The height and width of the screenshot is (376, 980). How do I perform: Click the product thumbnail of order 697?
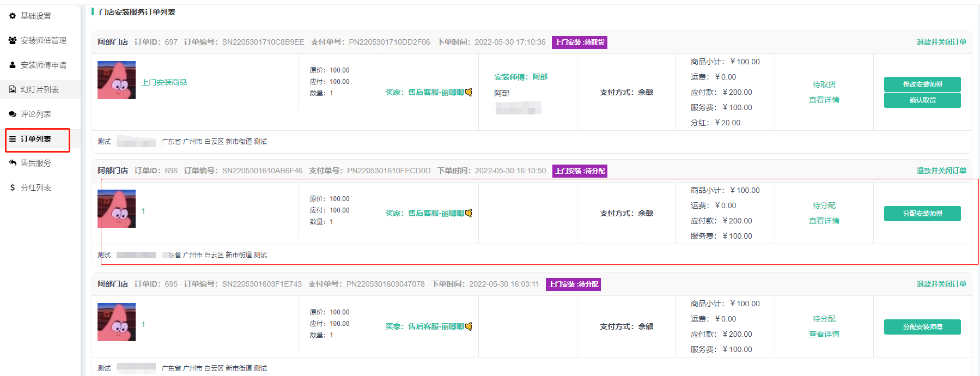point(117,80)
